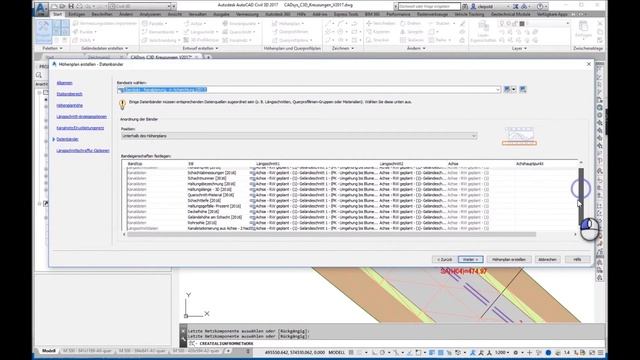Click the Drehen ribbon tool

[411, 23]
